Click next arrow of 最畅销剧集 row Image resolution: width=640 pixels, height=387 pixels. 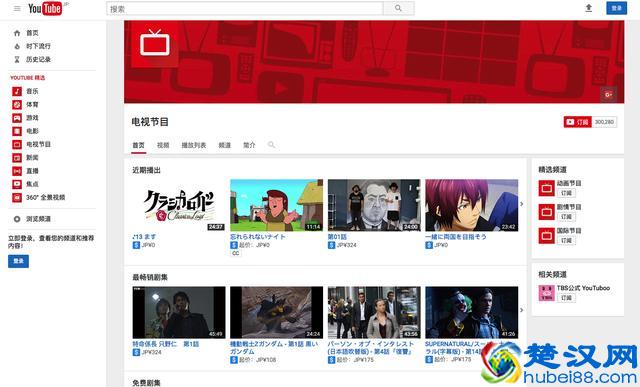pyautogui.click(x=522, y=310)
